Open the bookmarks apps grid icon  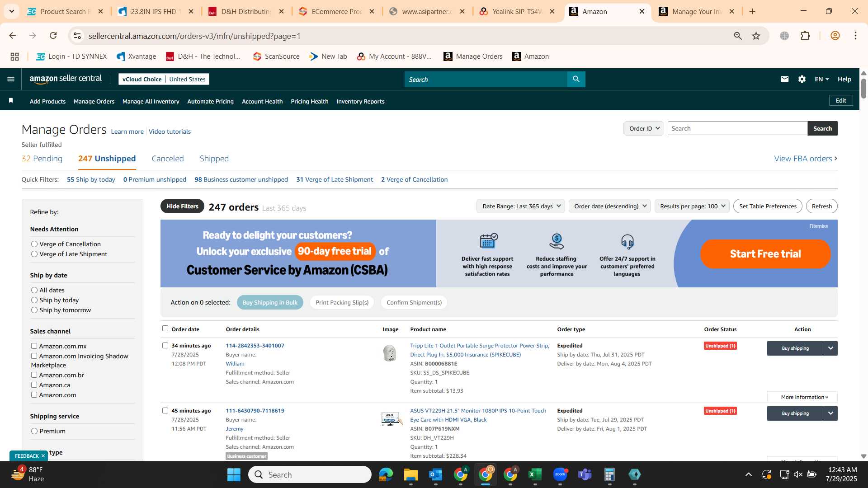click(14, 56)
